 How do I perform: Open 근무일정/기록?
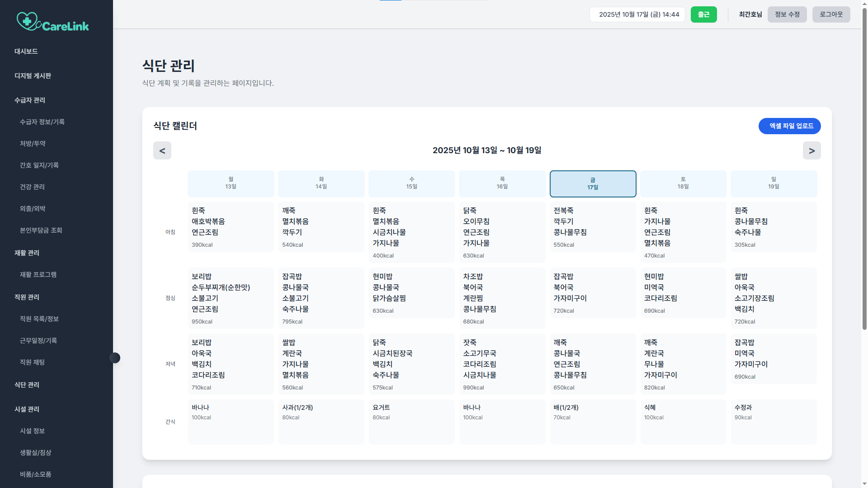tap(38, 341)
